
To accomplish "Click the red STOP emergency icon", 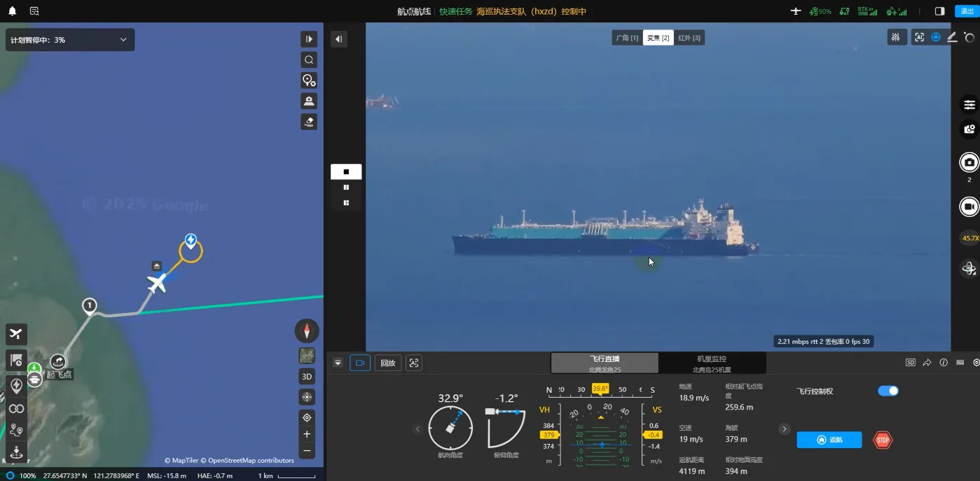I will pos(883,440).
